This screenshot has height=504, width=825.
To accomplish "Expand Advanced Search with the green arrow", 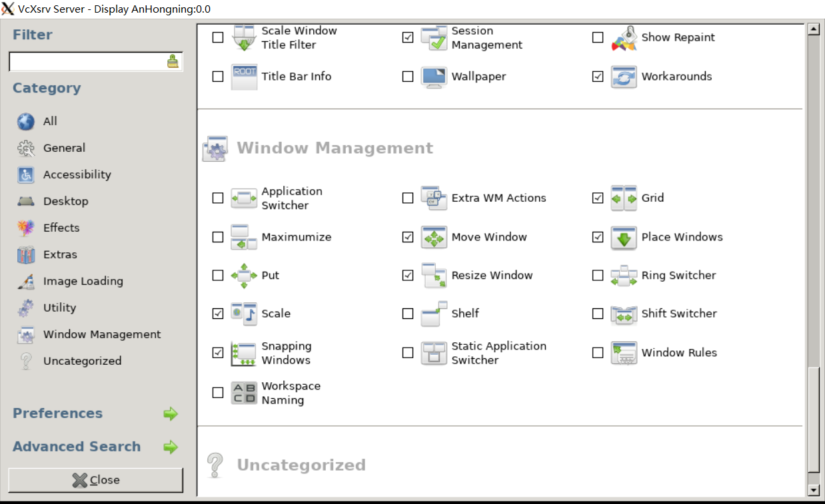I will [x=171, y=447].
